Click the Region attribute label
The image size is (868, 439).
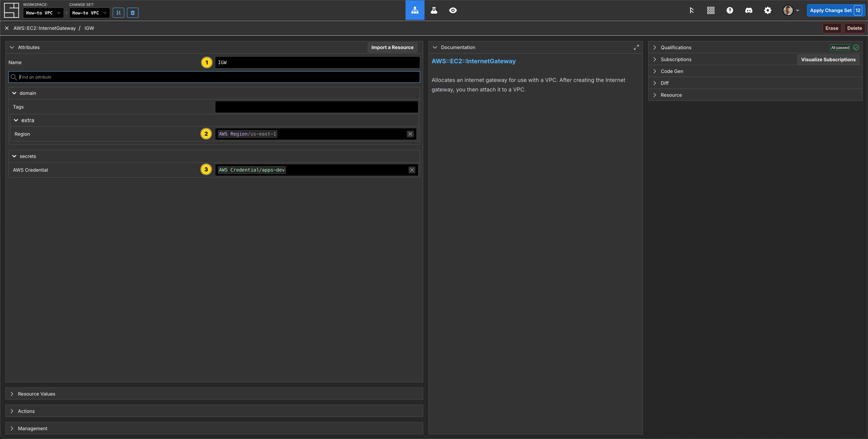coord(22,134)
